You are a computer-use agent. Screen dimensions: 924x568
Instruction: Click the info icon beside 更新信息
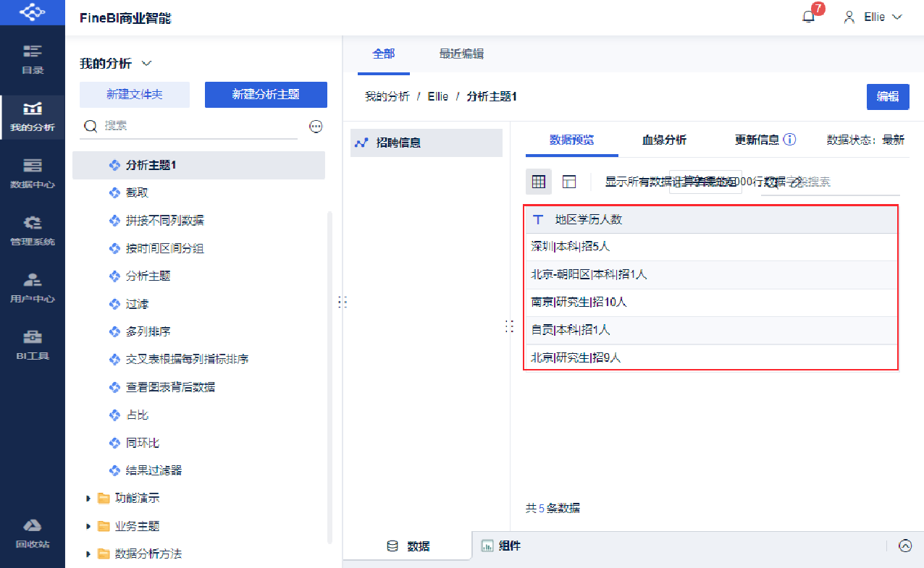790,140
